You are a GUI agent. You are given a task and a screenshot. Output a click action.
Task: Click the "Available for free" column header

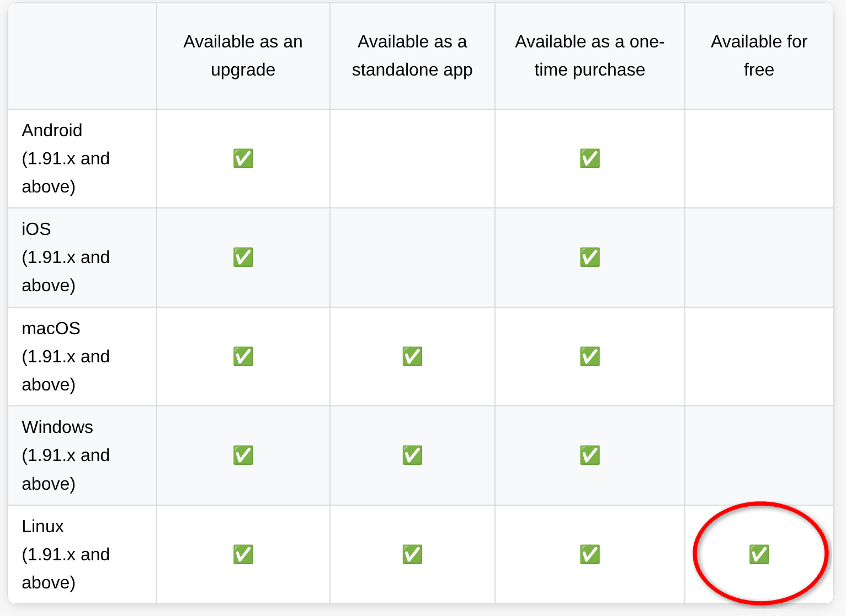pos(759,56)
